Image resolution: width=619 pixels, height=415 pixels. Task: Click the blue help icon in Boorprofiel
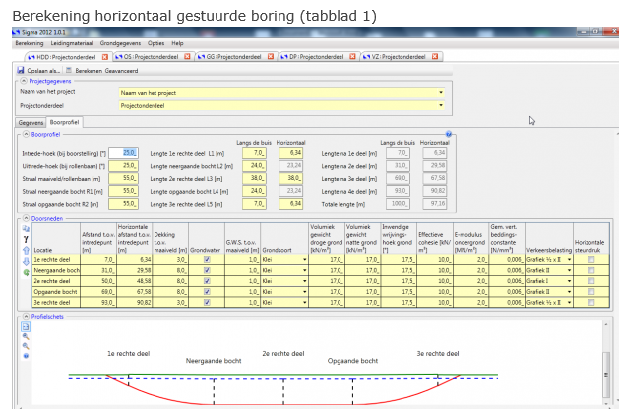pyautogui.click(x=449, y=133)
